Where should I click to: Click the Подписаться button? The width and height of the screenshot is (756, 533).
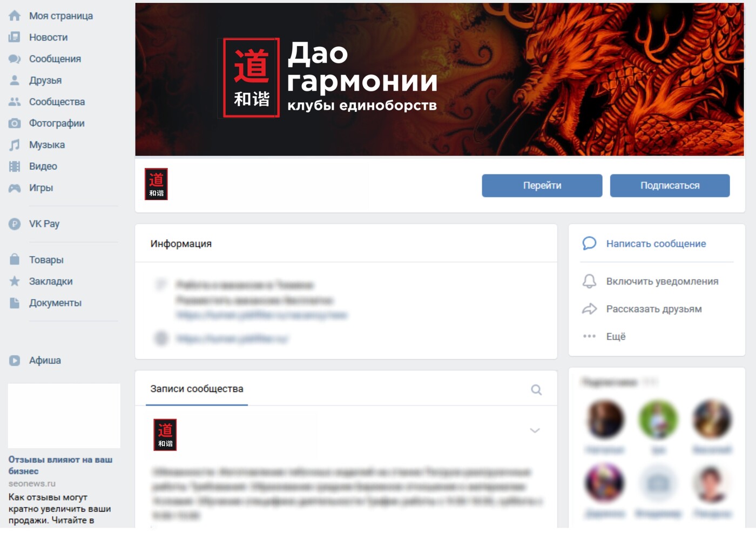pos(670,185)
